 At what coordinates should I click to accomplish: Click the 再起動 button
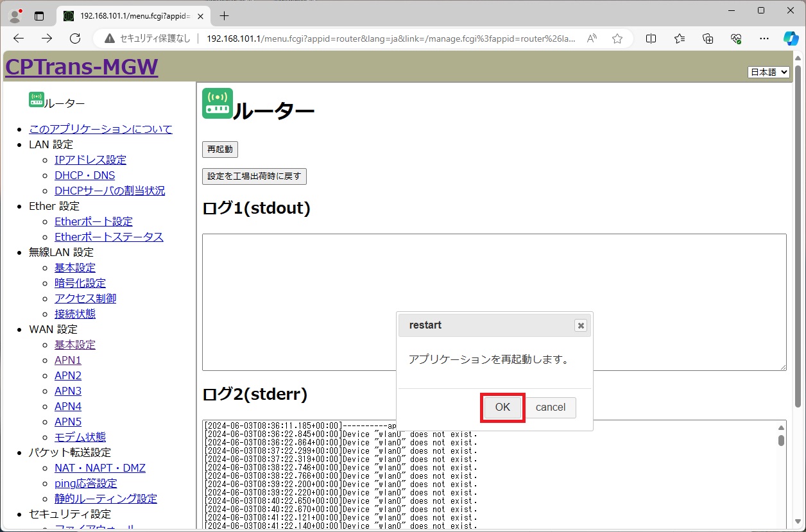[x=220, y=150]
